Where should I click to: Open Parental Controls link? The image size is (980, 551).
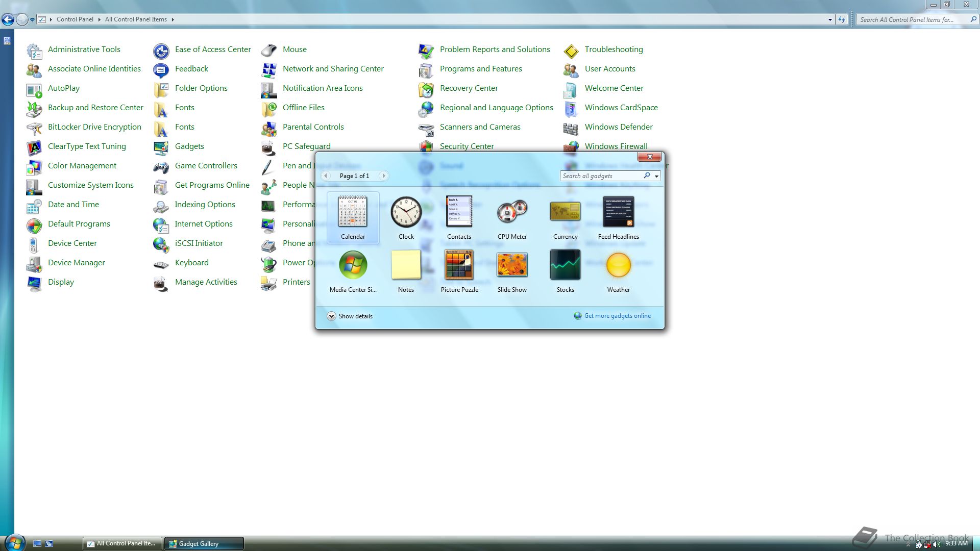313,127
